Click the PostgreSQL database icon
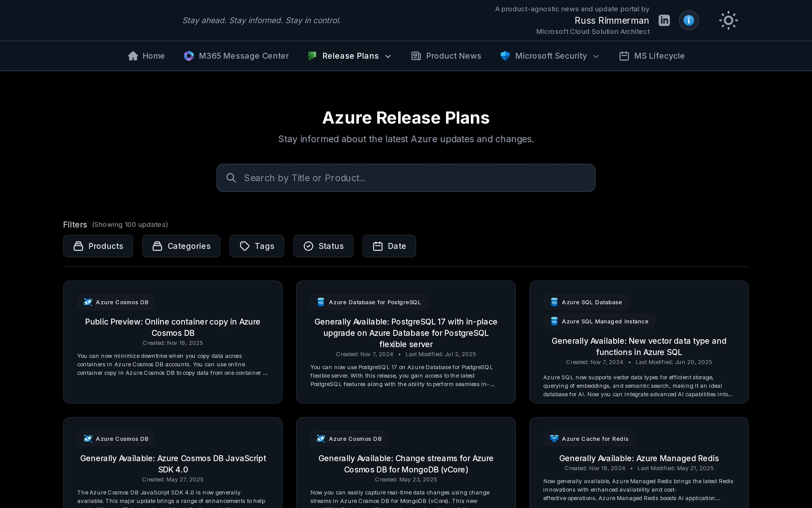Image resolution: width=812 pixels, height=508 pixels. tap(321, 302)
